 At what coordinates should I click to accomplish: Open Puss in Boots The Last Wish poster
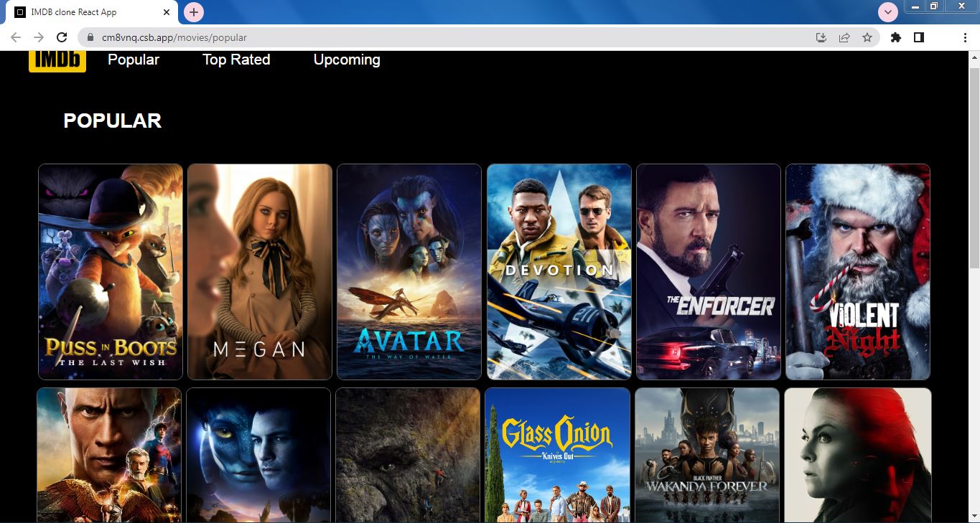click(111, 272)
